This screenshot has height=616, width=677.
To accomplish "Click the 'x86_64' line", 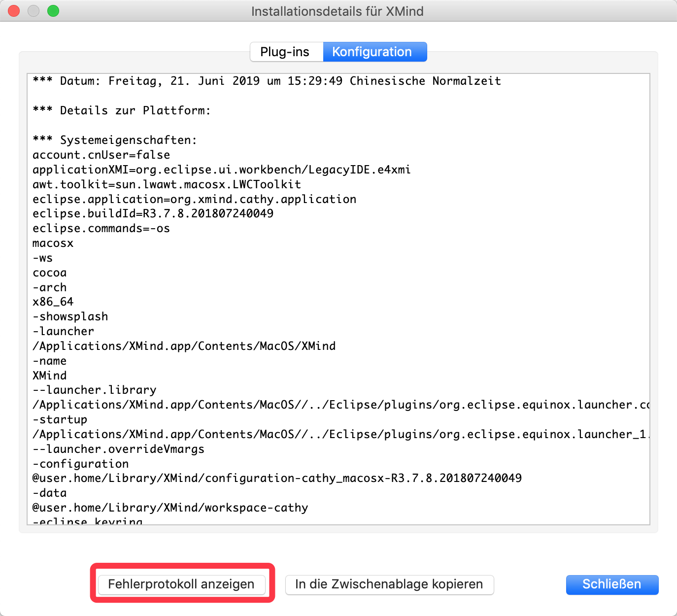I will [x=53, y=302].
